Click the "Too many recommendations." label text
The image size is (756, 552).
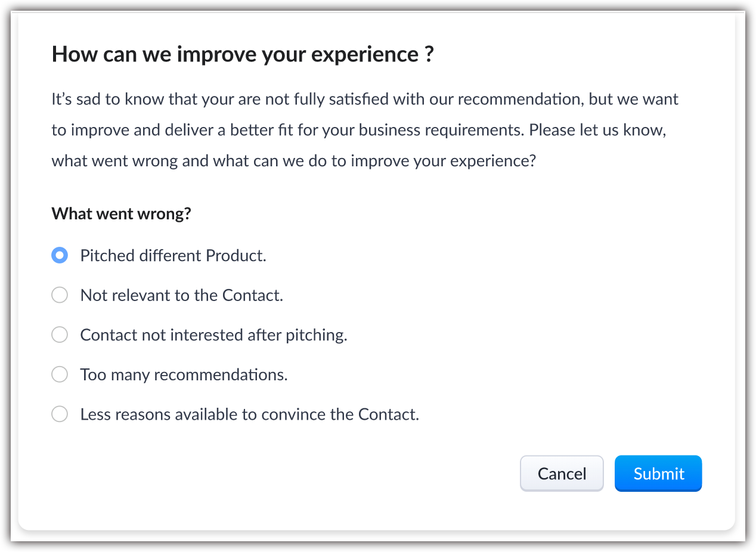[184, 374]
